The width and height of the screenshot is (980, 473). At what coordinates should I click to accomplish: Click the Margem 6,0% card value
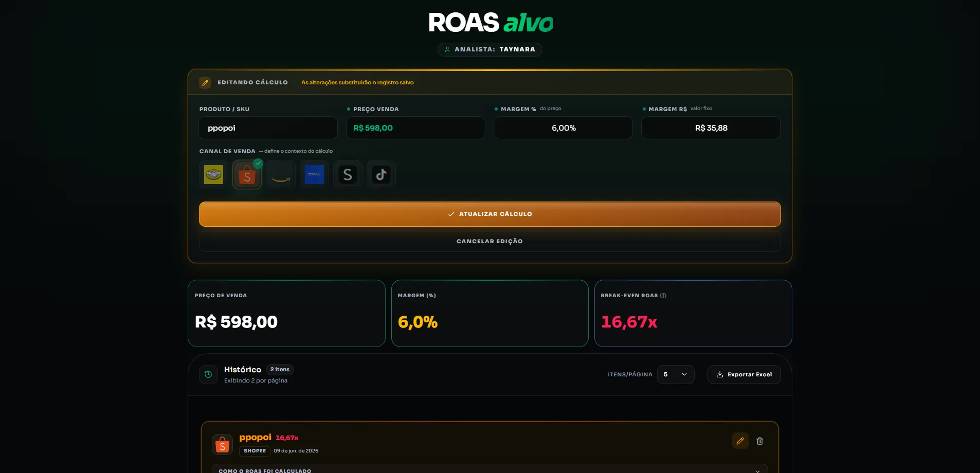click(418, 322)
